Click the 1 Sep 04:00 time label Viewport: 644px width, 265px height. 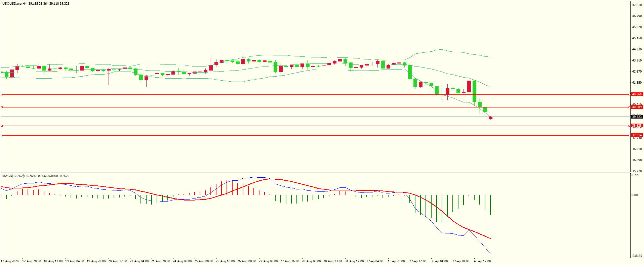click(375, 261)
